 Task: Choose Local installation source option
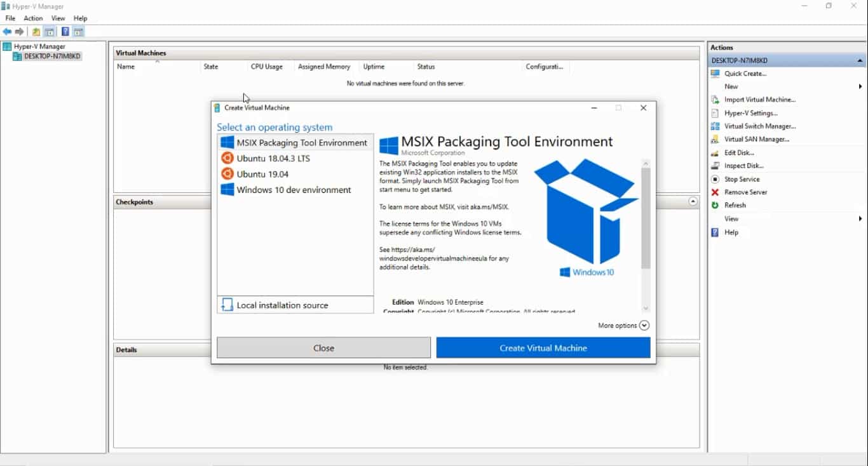point(295,305)
